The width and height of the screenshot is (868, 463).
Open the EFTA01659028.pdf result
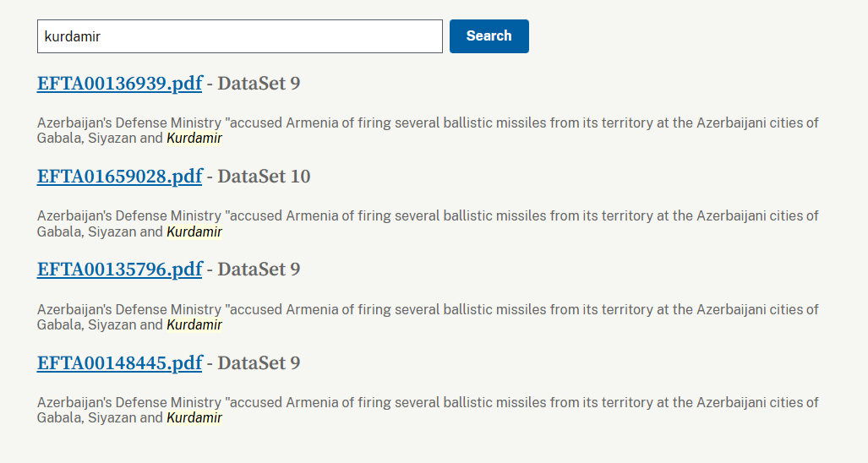click(x=119, y=177)
